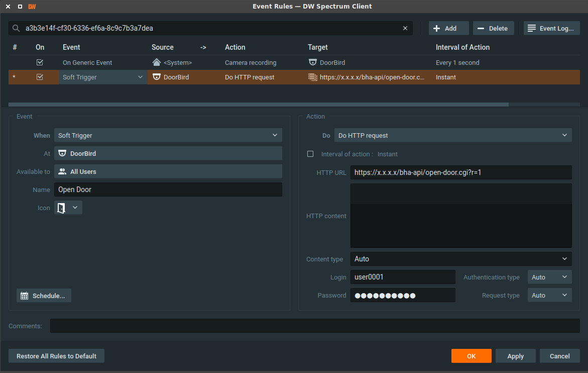
Task: Sort rules by Source column header
Action: [162, 47]
